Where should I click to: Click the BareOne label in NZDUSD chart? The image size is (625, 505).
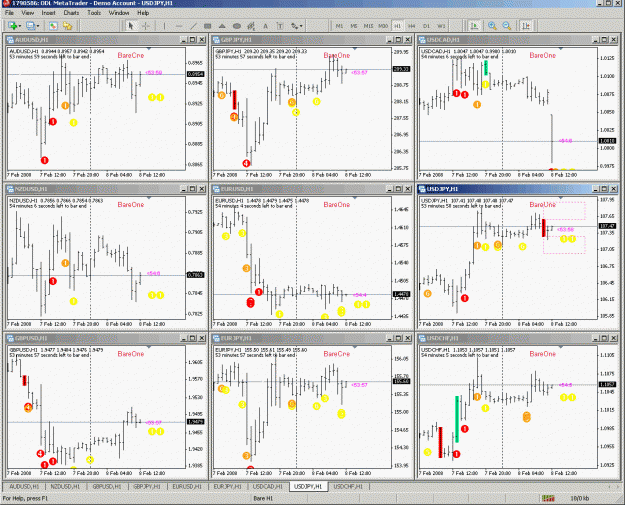[x=131, y=204]
